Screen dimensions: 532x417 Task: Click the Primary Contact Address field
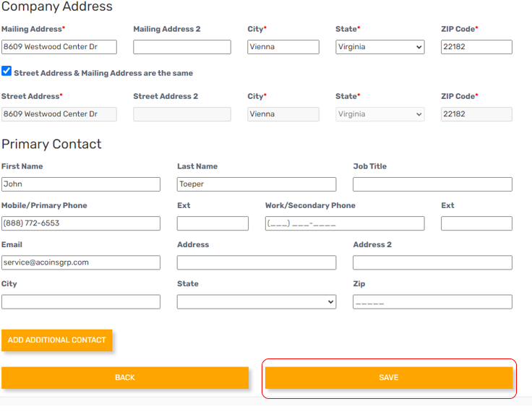[x=257, y=262]
